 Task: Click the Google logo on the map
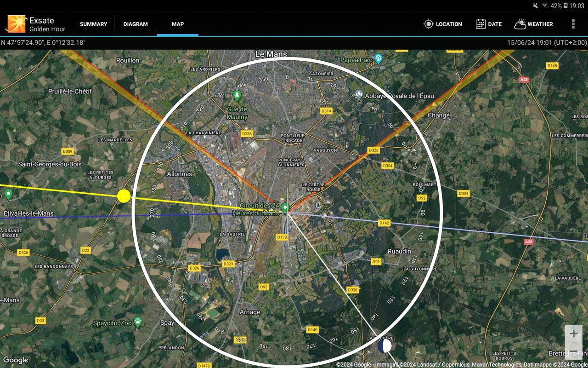coord(16,360)
